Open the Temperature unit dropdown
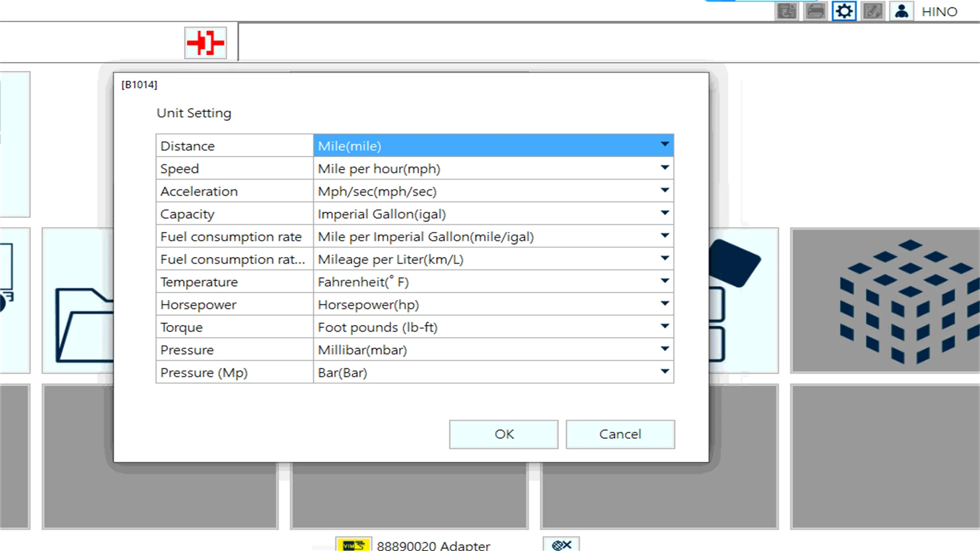 pyautogui.click(x=494, y=282)
